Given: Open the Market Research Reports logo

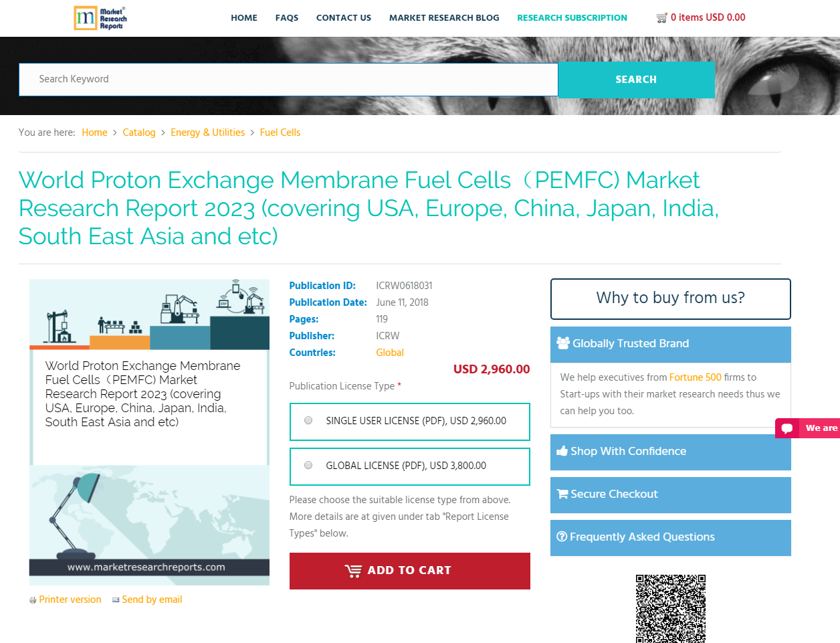Looking at the screenshot, I should (100, 18).
